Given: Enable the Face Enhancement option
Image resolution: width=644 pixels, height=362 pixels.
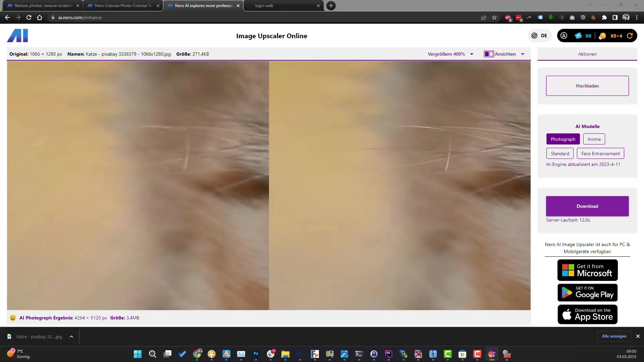Looking at the screenshot, I should click(x=600, y=154).
